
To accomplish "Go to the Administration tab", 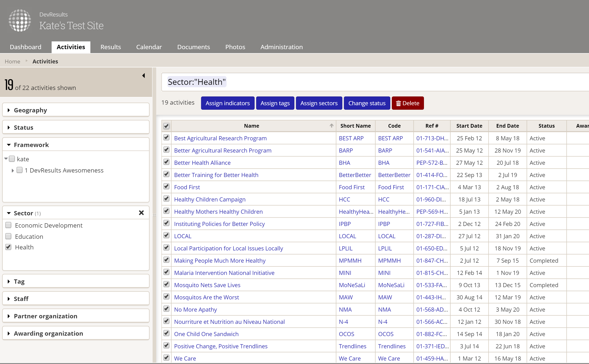I will 281,47.
